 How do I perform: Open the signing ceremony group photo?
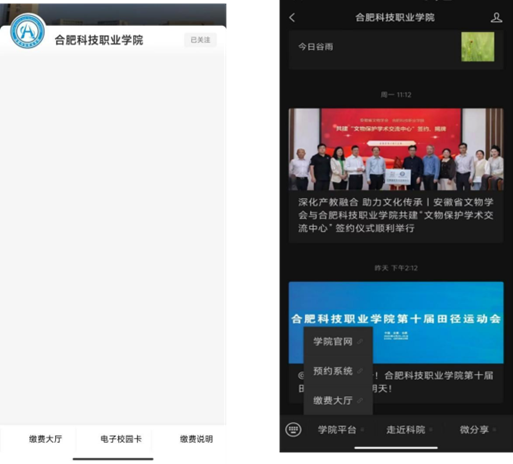point(396,149)
